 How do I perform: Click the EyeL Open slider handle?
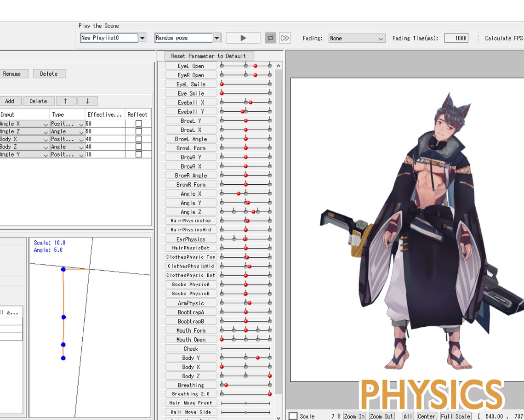(x=255, y=66)
